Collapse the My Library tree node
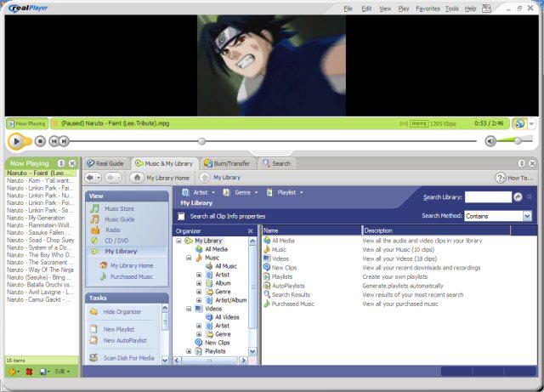Image resolution: width=544 pixels, height=392 pixels. tap(178, 241)
